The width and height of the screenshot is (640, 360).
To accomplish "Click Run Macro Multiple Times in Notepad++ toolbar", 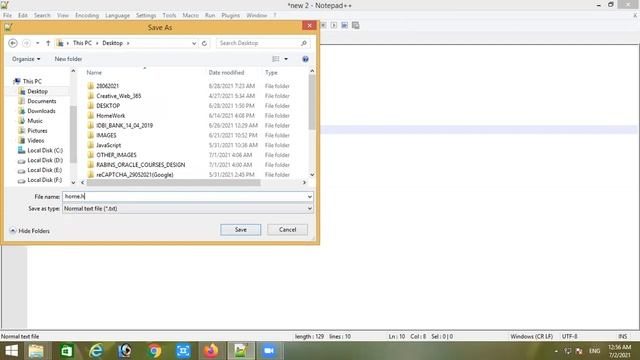I will (x=344, y=25).
